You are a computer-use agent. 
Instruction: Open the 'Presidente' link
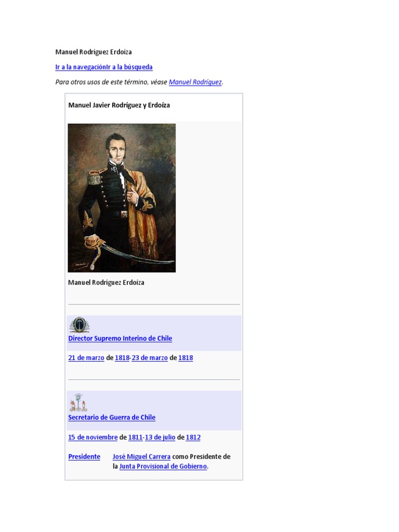84,456
